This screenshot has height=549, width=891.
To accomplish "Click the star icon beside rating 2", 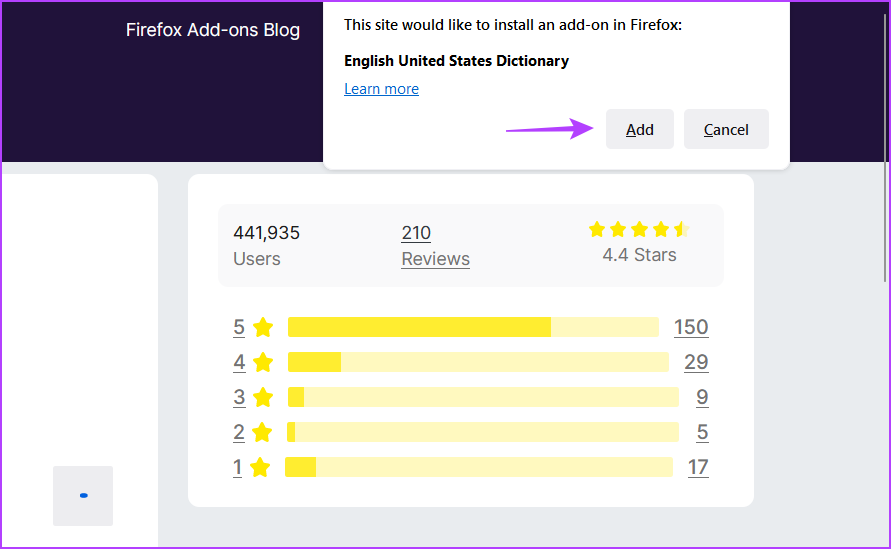I will pos(261,432).
